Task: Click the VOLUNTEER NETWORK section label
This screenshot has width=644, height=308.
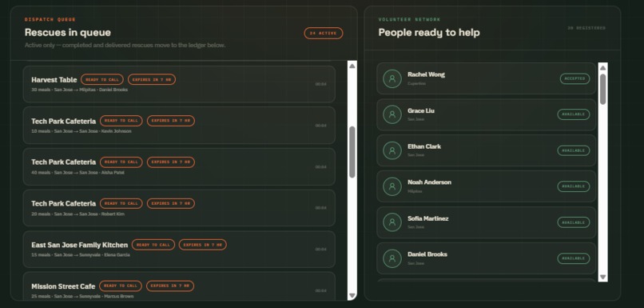Action: (409, 19)
